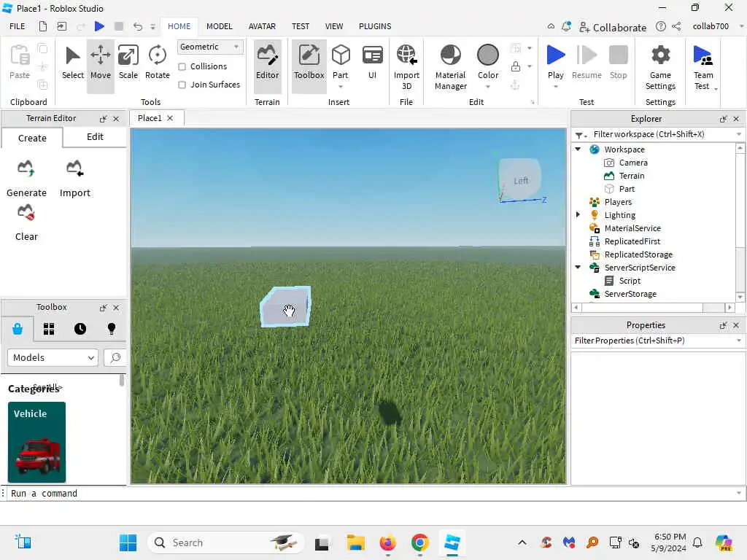Click the notifications bell near Collaborate
Screen dimensions: 747x560
(566, 27)
